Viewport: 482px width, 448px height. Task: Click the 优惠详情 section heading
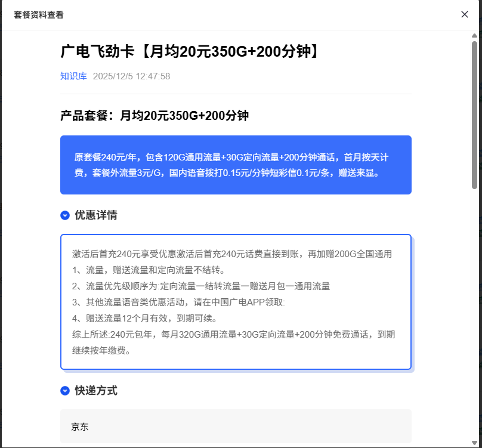95,215
